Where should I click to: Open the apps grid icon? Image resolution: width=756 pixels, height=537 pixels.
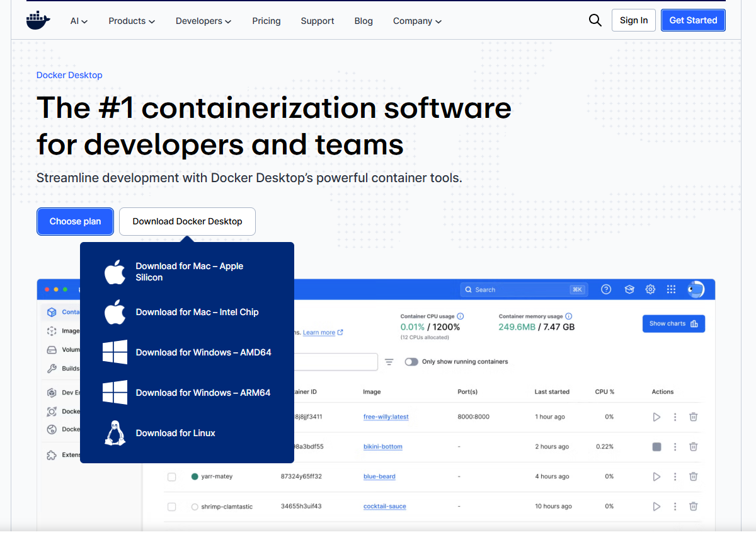(671, 289)
